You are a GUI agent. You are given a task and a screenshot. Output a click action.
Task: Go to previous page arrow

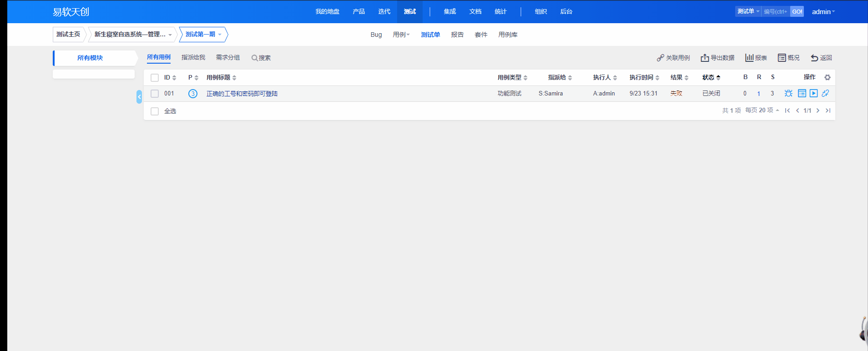coord(797,110)
